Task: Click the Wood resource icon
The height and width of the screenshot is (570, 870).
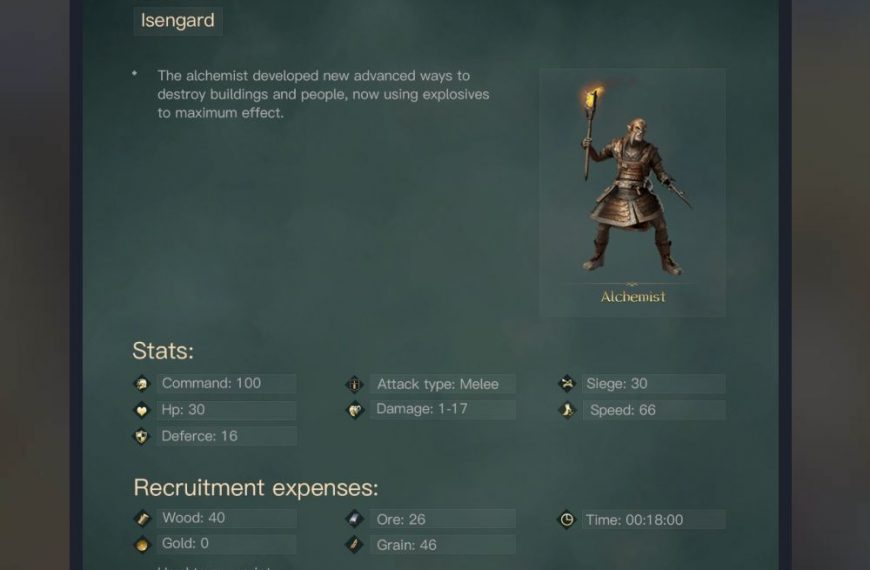Action: pyautogui.click(x=143, y=518)
